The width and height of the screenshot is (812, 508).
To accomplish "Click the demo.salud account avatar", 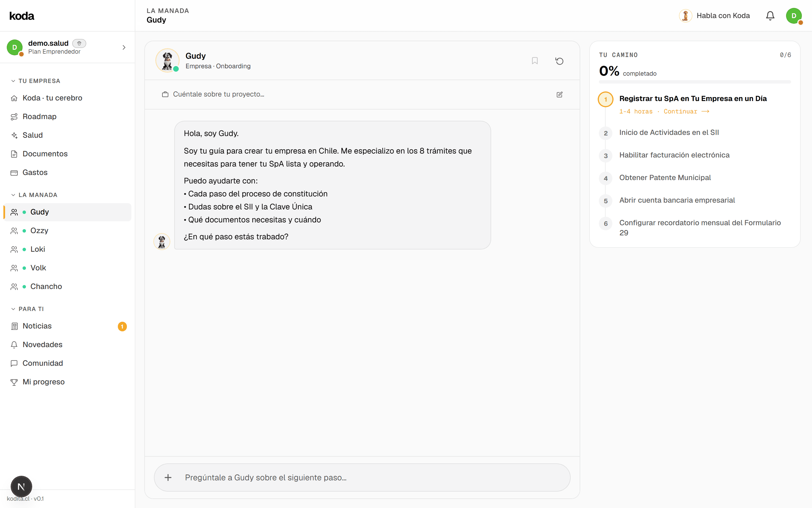I will click(15, 47).
